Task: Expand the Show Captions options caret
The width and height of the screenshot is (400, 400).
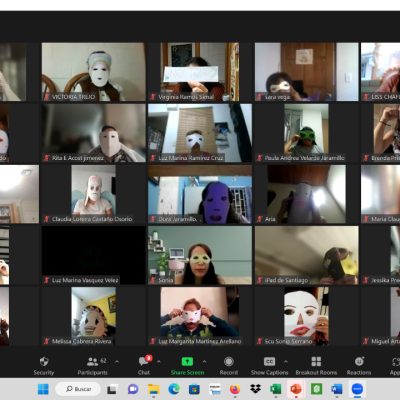Action: tap(286, 361)
